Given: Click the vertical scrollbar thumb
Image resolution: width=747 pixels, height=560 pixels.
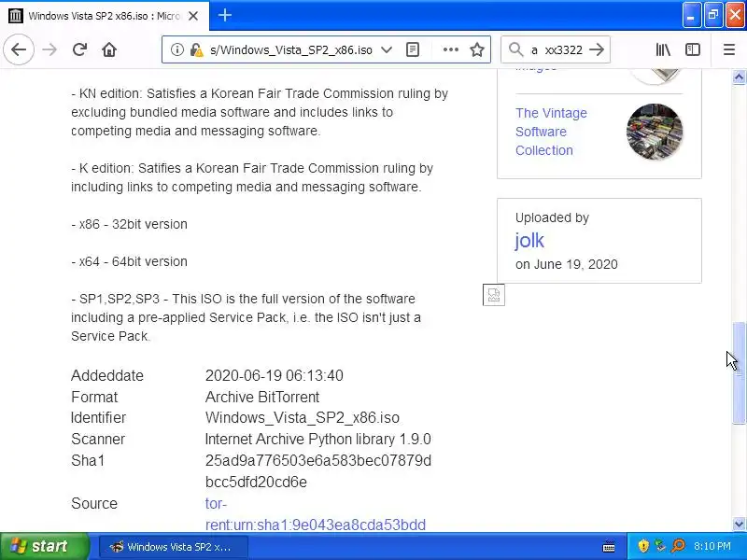Looking at the screenshot, I should point(739,372).
